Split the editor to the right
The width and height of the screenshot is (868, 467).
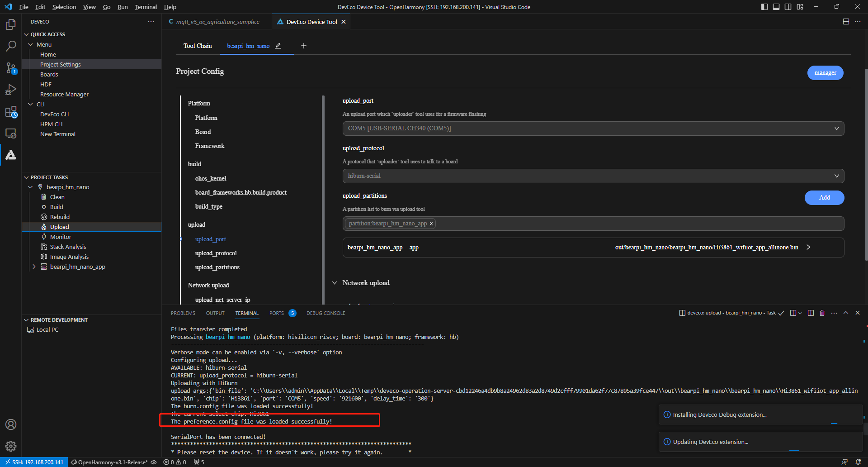[x=846, y=22]
